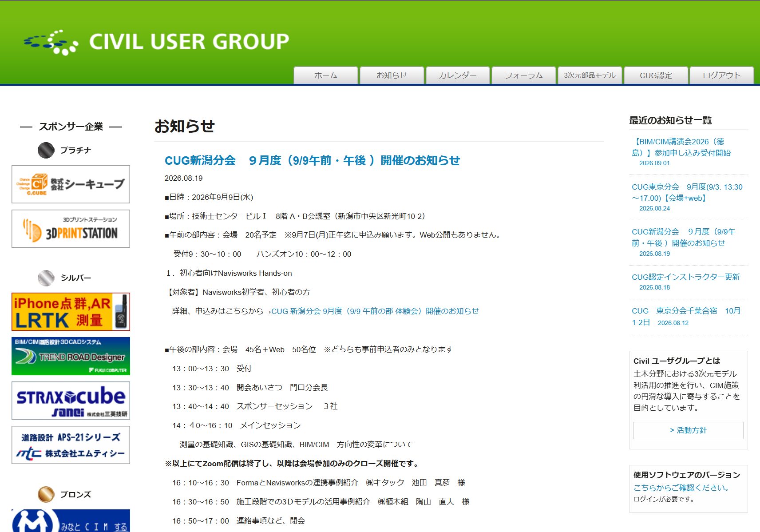This screenshot has height=532, width=760.
Task: Open the APS-21 MTC sponsor banner
Action: (x=71, y=445)
